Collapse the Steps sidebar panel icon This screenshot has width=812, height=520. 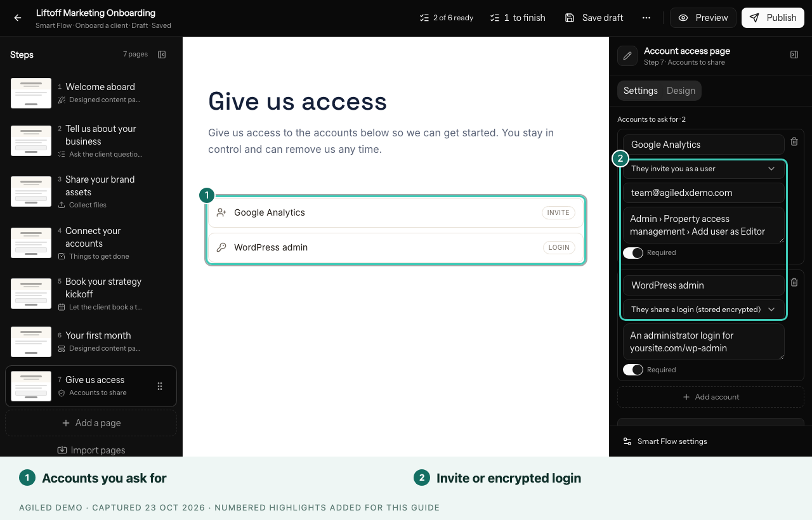click(162, 55)
